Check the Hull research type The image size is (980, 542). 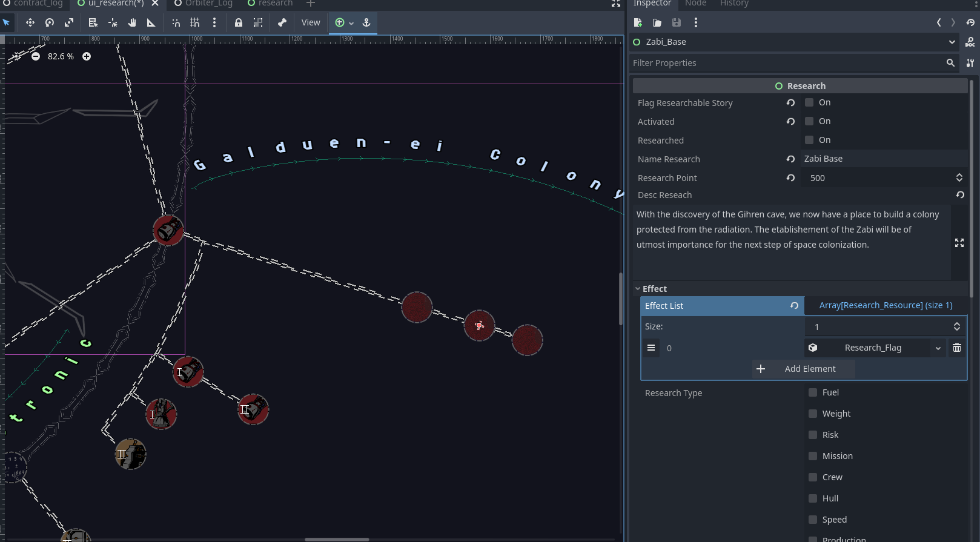click(x=813, y=498)
